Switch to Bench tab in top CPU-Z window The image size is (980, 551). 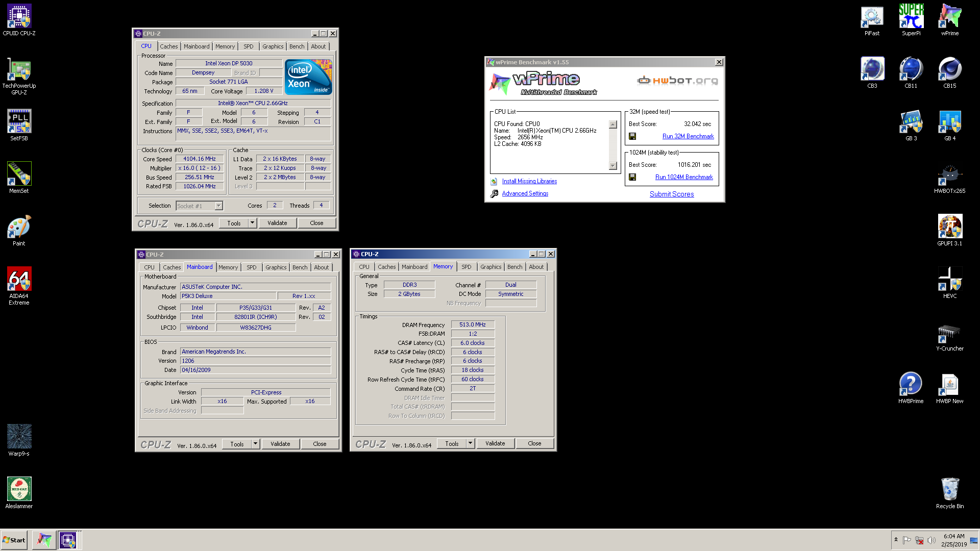coord(297,46)
